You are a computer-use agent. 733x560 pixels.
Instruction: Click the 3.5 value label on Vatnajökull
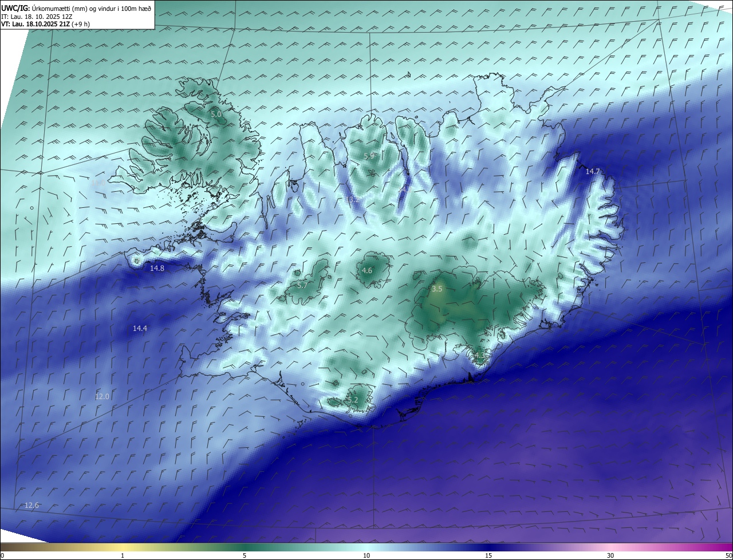[437, 289]
